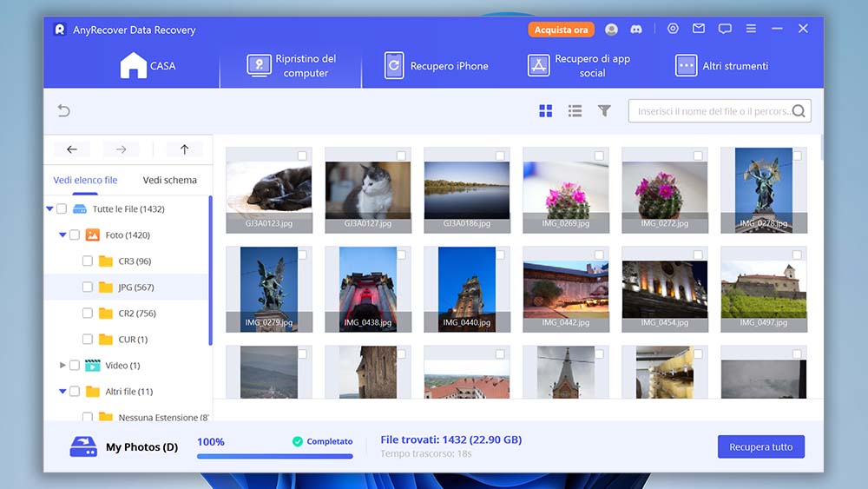Check the Tutte le File checkbox
868x489 pixels.
click(x=62, y=208)
